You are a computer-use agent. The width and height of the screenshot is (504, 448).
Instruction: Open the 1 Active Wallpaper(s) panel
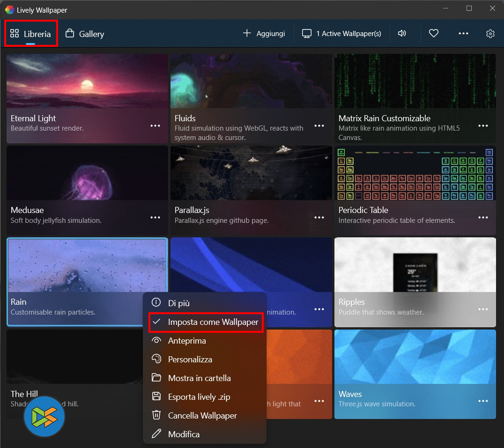pos(341,34)
